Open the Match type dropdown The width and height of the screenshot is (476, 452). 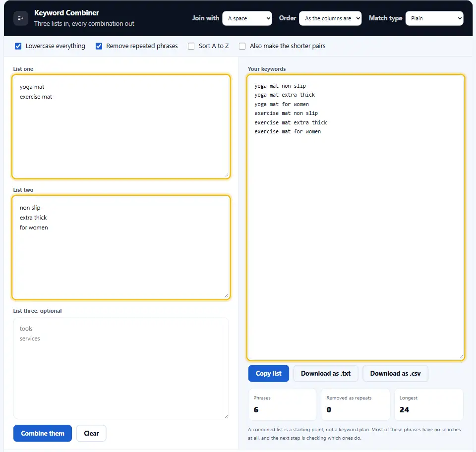click(434, 18)
